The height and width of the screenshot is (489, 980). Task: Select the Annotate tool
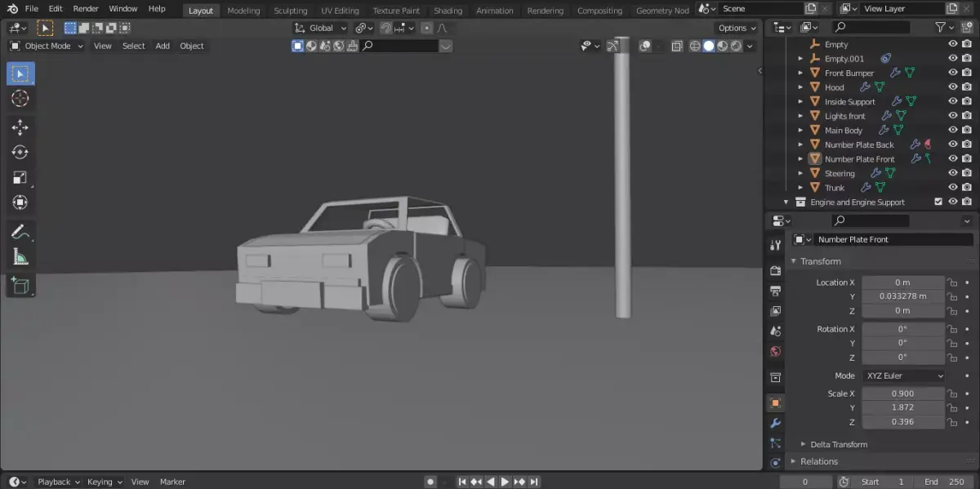[20, 232]
